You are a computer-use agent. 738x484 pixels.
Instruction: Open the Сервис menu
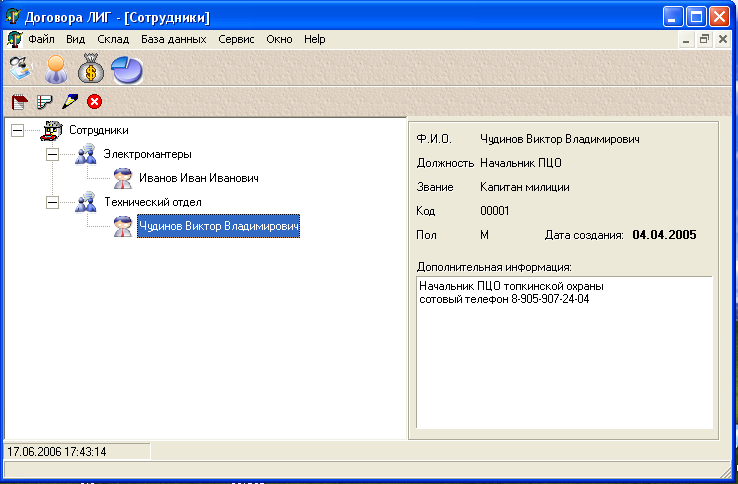click(236, 39)
